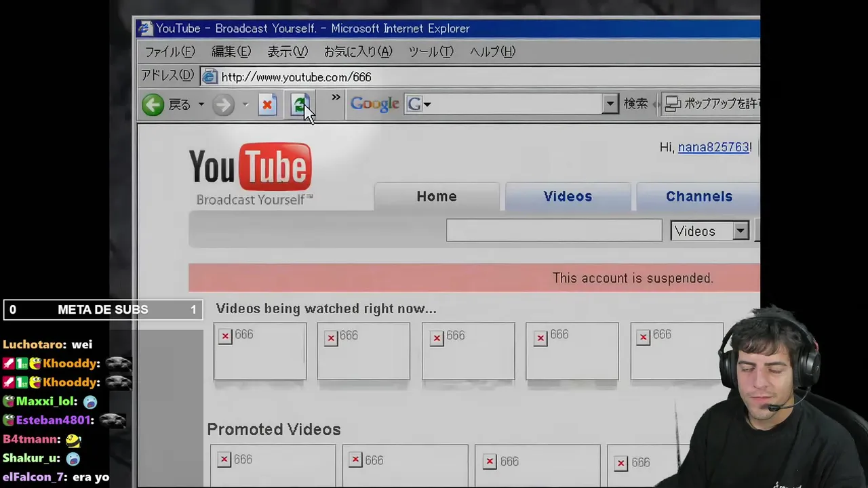Viewport: 868px width, 488px height.
Task: Click B4tmann username in chat
Action: click(31, 439)
